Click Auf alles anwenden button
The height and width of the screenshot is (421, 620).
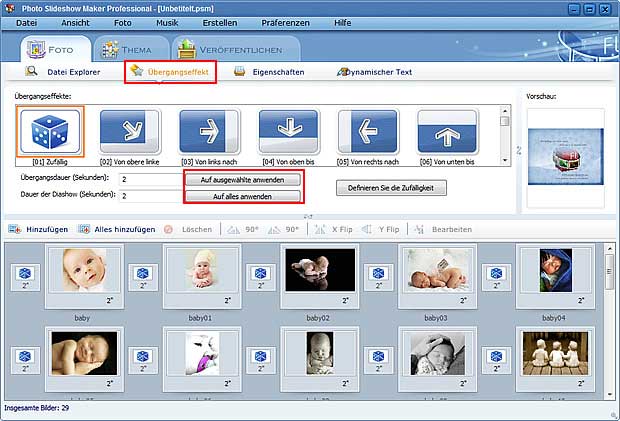pyautogui.click(x=243, y=196)
